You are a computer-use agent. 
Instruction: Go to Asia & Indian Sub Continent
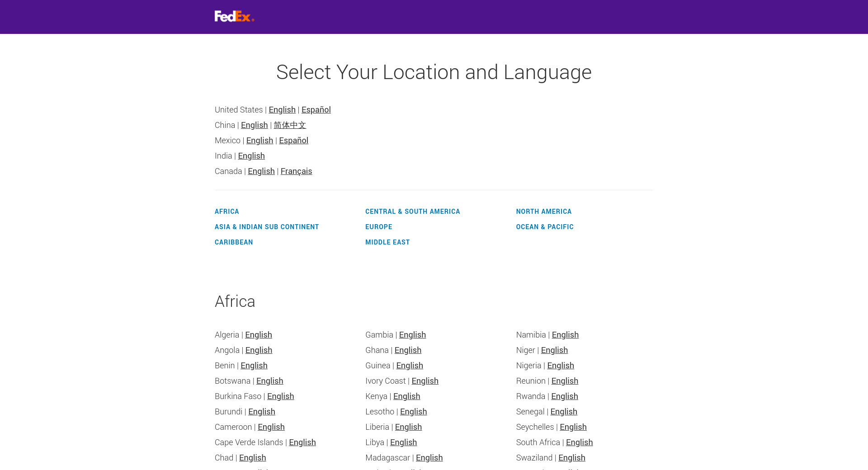click(267, 227)
